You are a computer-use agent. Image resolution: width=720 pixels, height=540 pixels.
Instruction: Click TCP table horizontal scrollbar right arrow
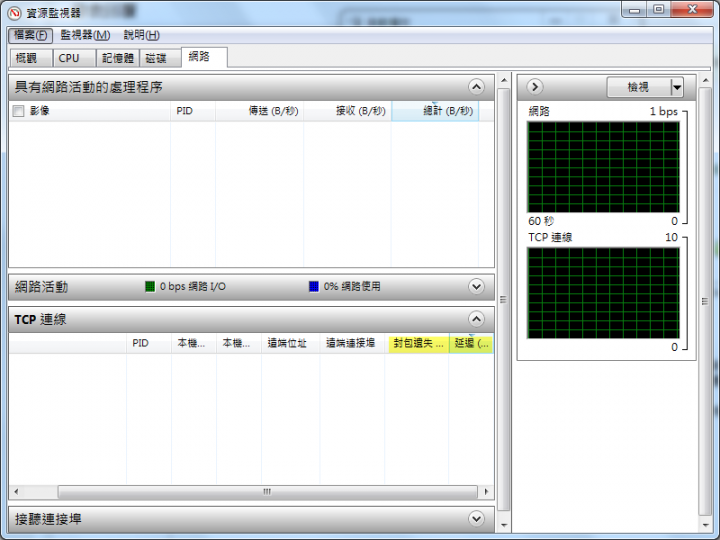pos(486,492)
